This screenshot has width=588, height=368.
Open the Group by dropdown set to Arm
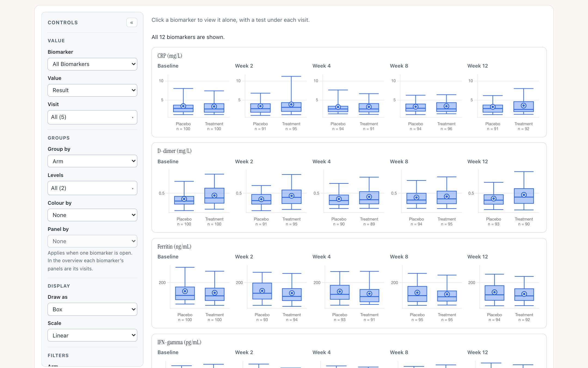pos(92,161)
